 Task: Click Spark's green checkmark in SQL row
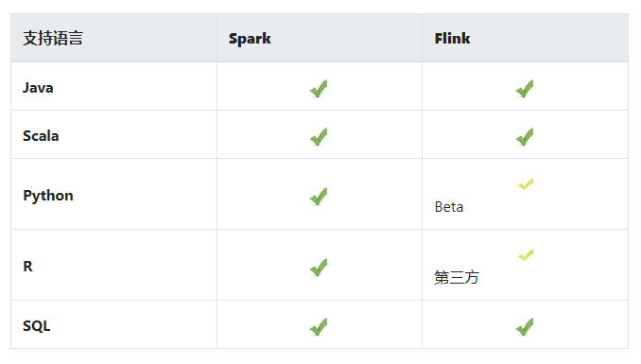[x=319, y=326]
